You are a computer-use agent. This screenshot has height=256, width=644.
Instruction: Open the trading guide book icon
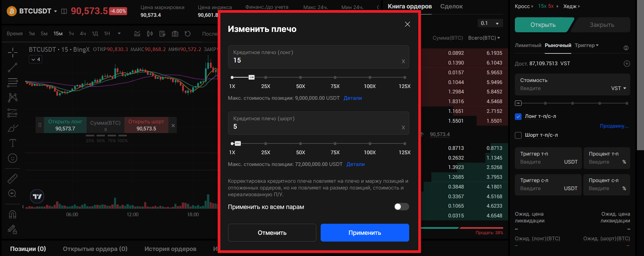(64, 11)
